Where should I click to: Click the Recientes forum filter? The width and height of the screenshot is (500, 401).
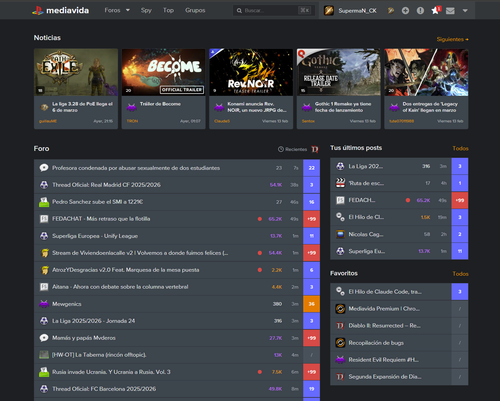tap(292, 149)
